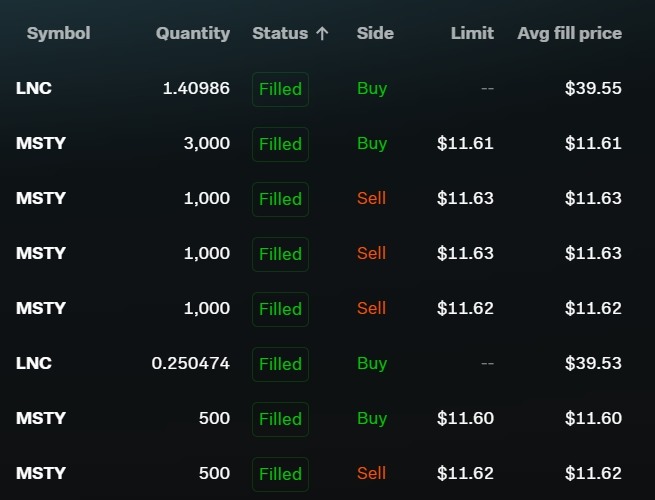Click the Side column header

point(374,33)
